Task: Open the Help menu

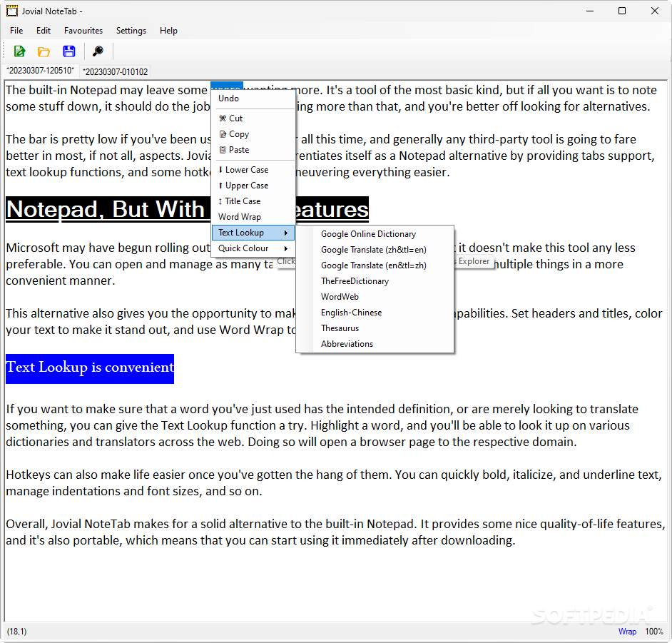Action: coord(168,31)
